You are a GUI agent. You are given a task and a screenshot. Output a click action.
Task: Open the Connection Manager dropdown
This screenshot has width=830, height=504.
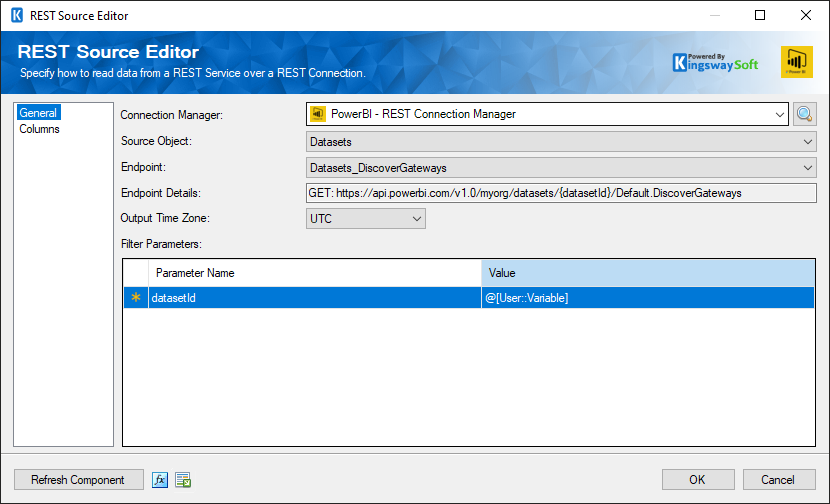pyautogui.click(x=547, y=114)
